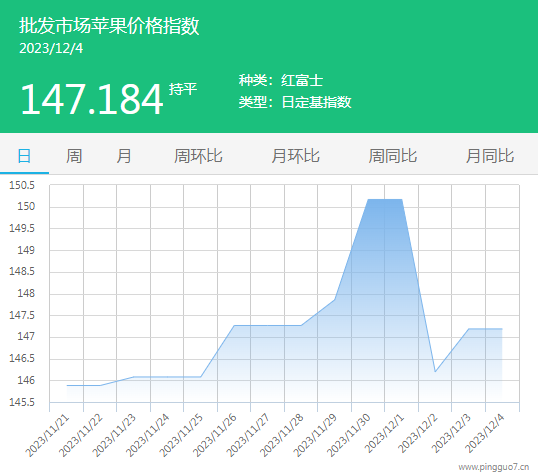Click the 2023/11/29 data point on chart

click(335, 300)
